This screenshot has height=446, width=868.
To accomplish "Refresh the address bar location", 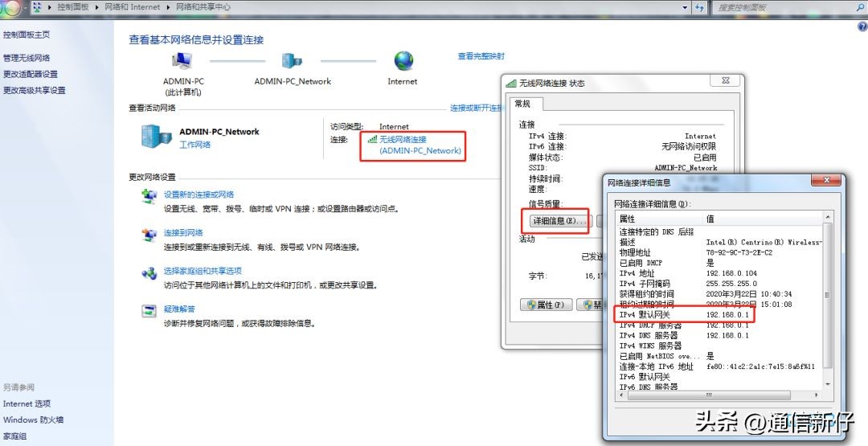I will 700,7.
